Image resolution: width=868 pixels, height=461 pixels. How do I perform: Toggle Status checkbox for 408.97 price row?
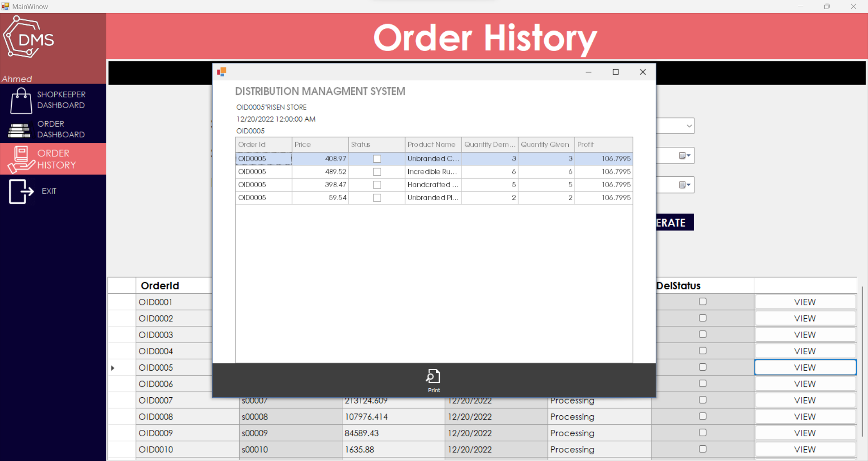(377, 159)
